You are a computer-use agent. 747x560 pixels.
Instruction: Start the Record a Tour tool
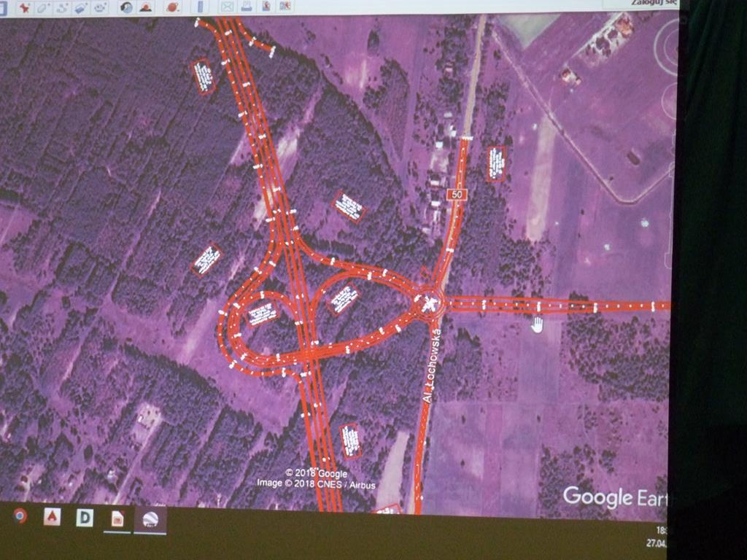(99, 8)
